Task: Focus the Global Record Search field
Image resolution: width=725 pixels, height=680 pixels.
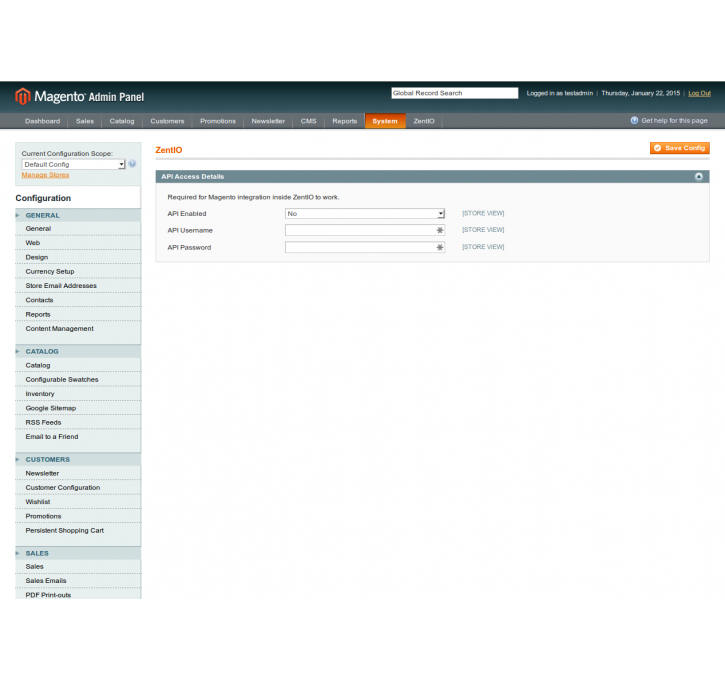Action: tap(455, 93)
